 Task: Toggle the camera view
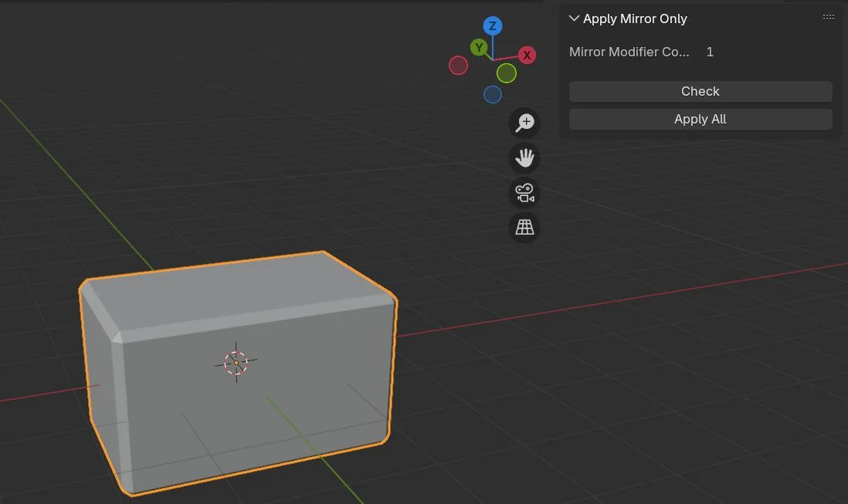[525, 193]
